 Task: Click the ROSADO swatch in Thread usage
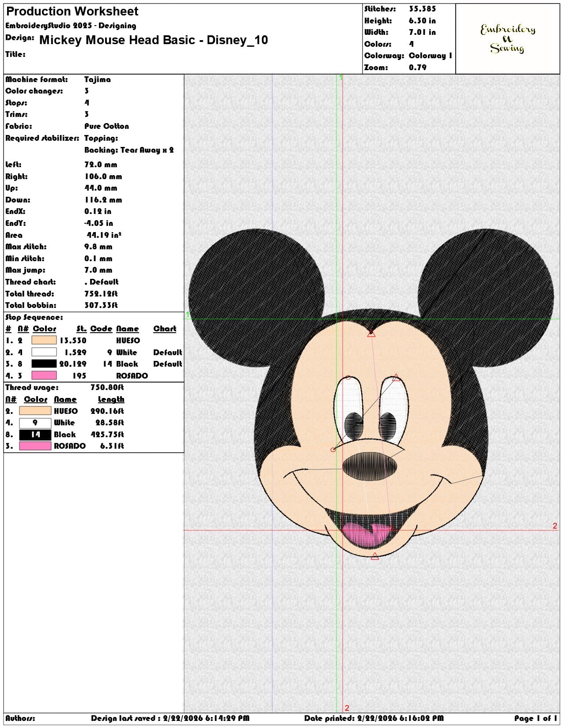click(x=35, y=446)
